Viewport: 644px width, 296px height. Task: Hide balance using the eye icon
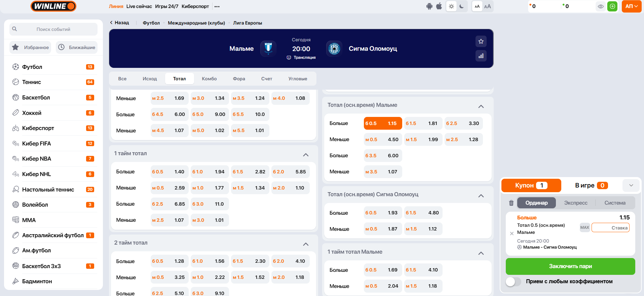[x=601, y=6]
